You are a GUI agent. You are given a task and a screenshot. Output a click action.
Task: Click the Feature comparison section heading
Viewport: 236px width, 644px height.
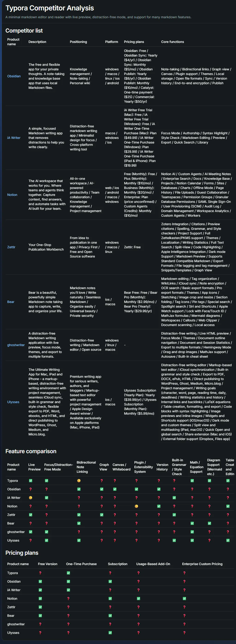[x=31, y=451]
